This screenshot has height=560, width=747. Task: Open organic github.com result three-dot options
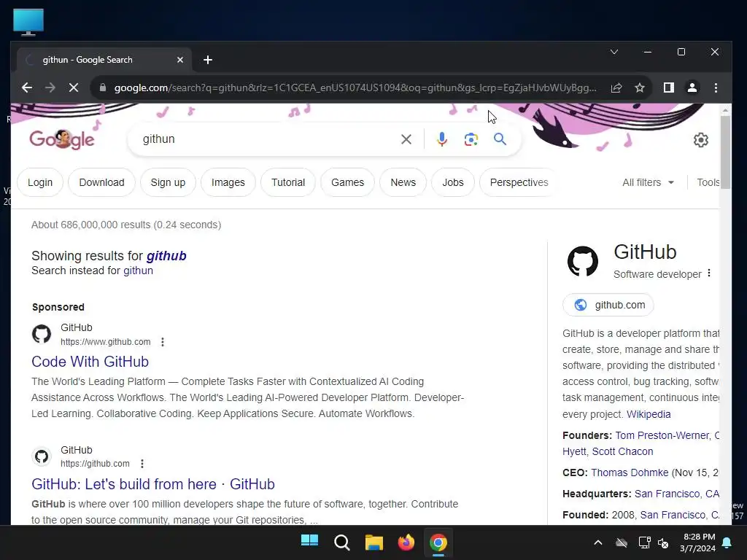point(142,464)
